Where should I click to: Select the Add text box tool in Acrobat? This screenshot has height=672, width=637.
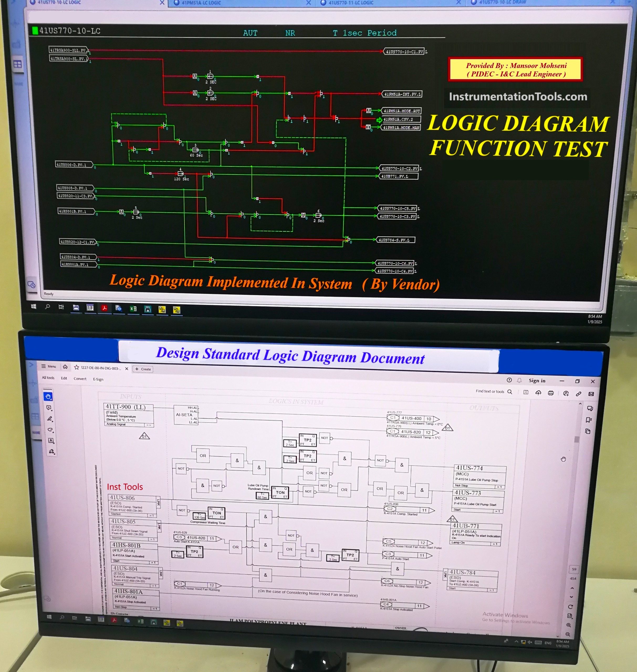pyautogui.click(x=51, y=440)
